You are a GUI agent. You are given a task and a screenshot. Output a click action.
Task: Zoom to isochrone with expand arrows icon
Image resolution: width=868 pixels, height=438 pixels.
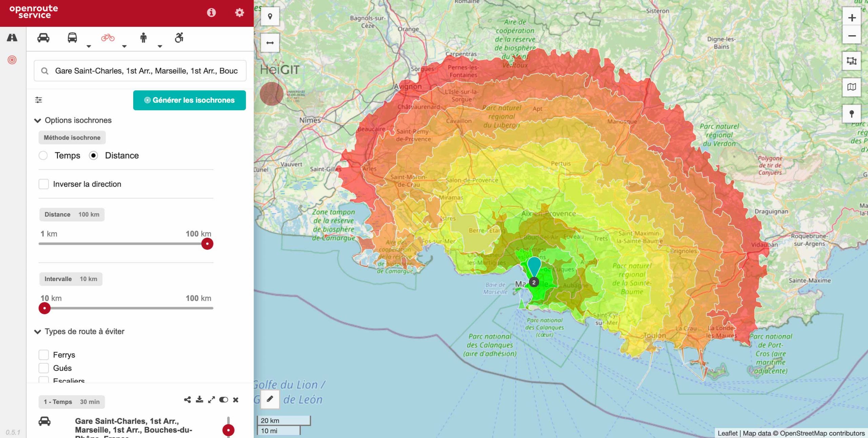pos(212,400)
